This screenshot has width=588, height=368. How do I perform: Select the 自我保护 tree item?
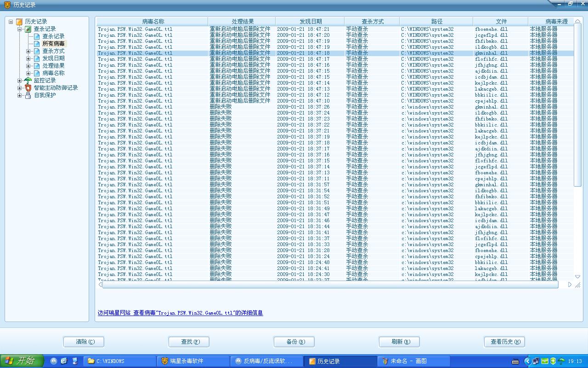45,95
